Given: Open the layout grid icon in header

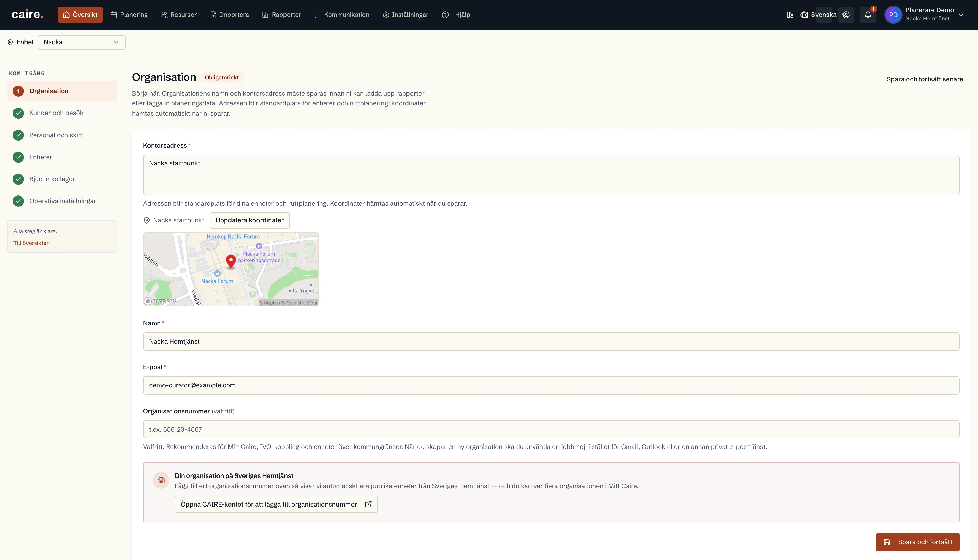Looking at the screenshot, I should [790, 15].
